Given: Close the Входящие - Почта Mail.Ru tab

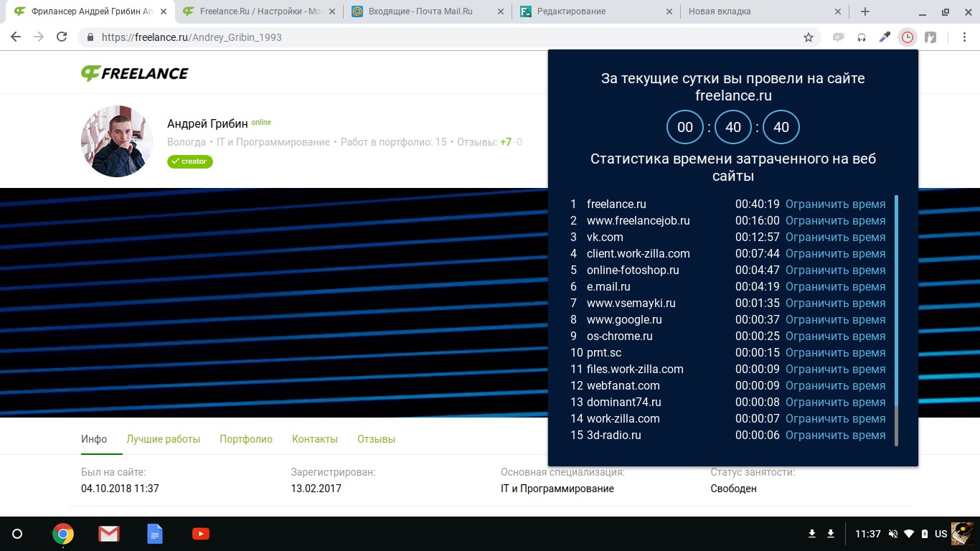Looking at the screenshot, I should [500, 11].
